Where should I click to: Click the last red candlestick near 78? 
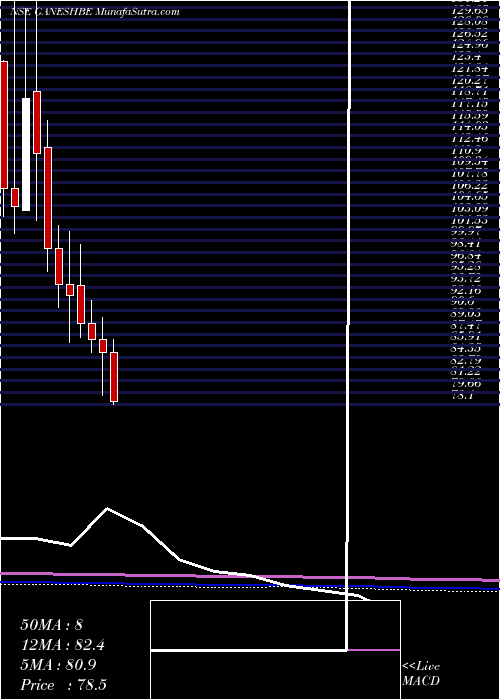click(114, 377)
